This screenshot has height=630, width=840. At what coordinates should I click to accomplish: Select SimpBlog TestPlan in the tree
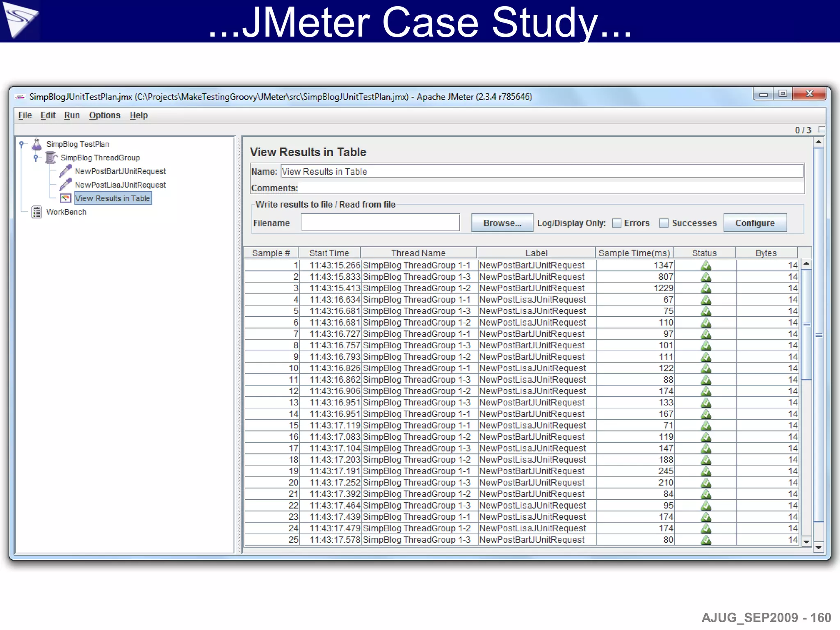78,144
